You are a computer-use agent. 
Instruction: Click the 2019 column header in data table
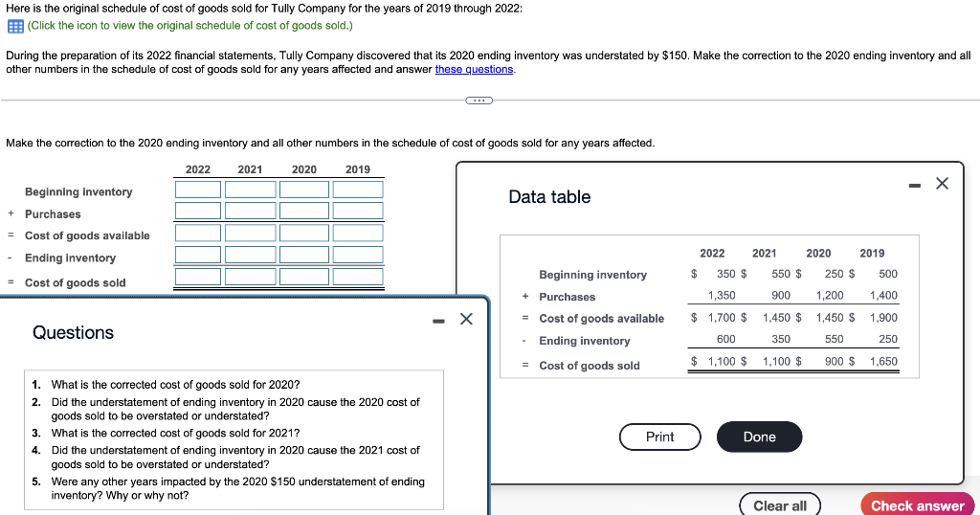(x=872, y=253)
